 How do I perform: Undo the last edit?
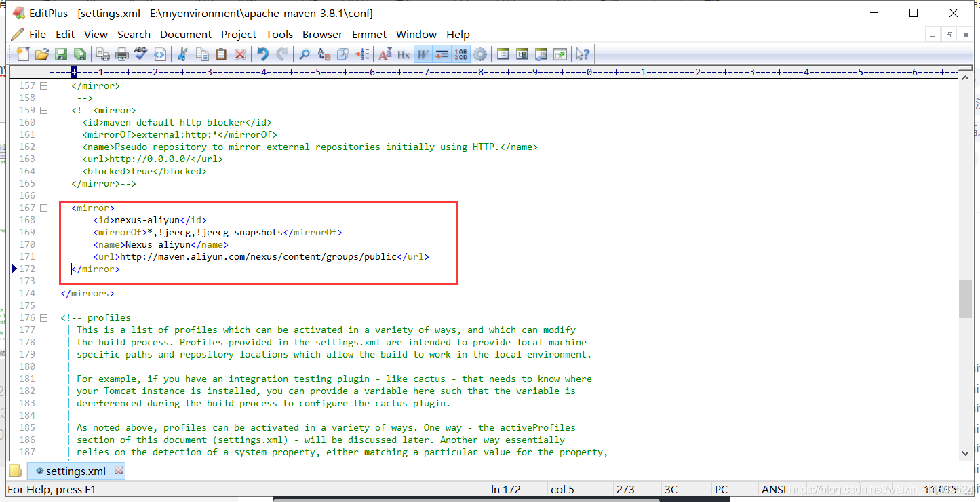263,54
